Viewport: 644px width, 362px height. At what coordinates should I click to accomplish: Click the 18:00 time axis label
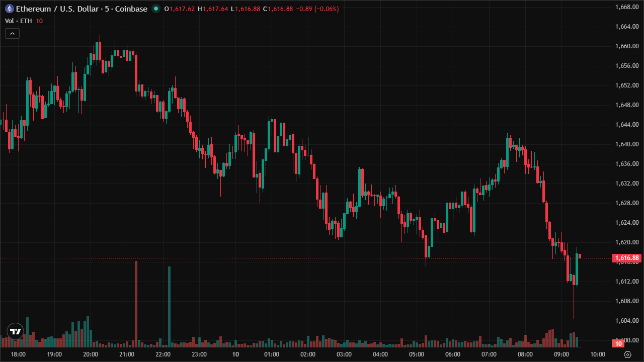(18, 354)
